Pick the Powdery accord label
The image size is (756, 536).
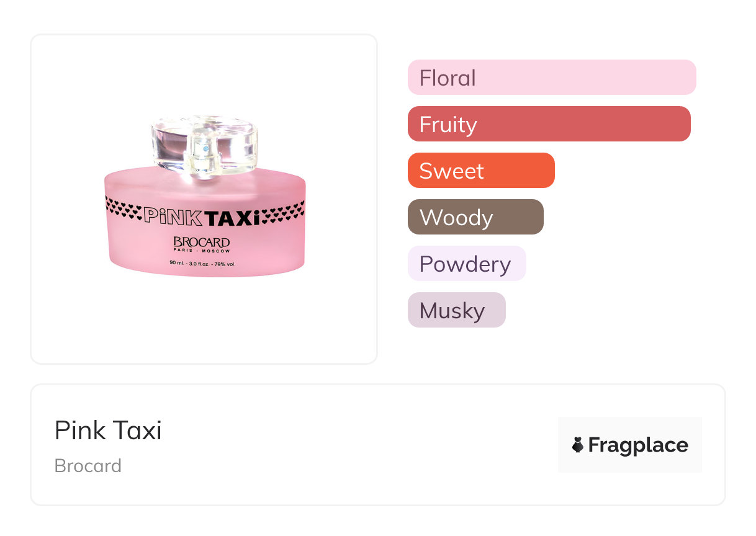tap(466, 264)
